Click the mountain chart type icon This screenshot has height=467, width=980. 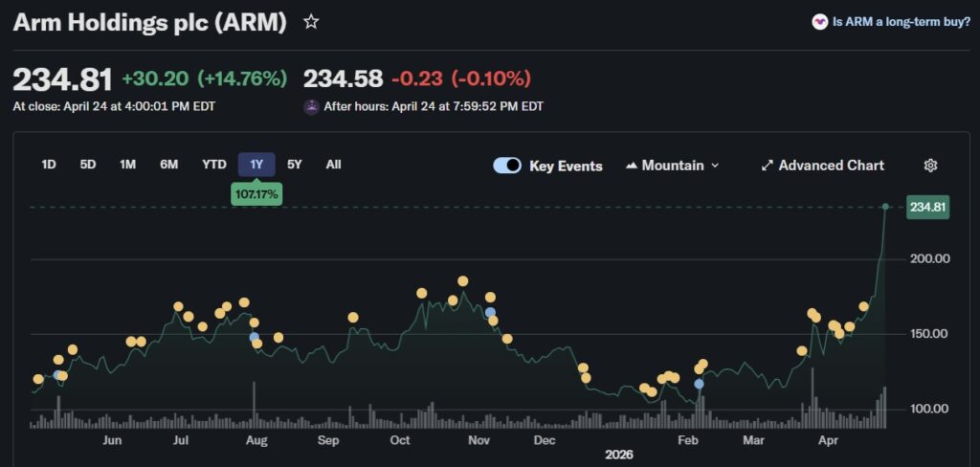click(x=632, y=166)
